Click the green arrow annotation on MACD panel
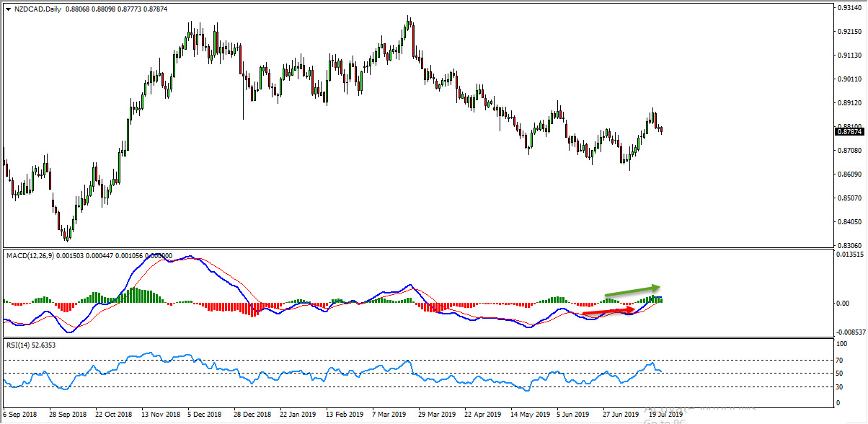868x424 pixels. (631, 291)
